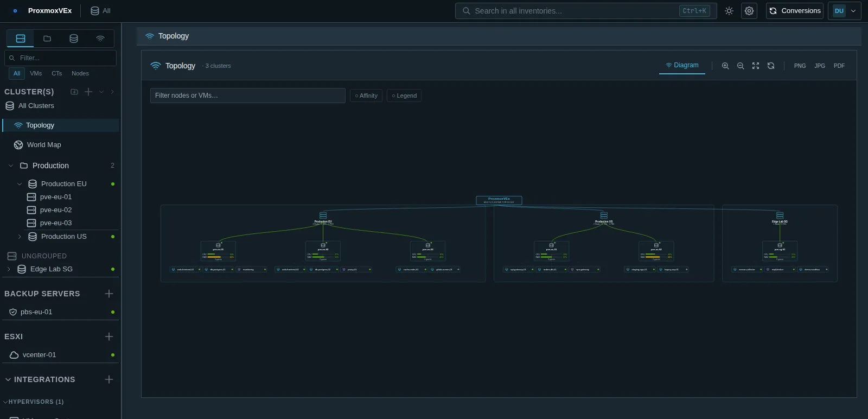
Task: Select the network view icon in sidebar
Action: [100, 39]
